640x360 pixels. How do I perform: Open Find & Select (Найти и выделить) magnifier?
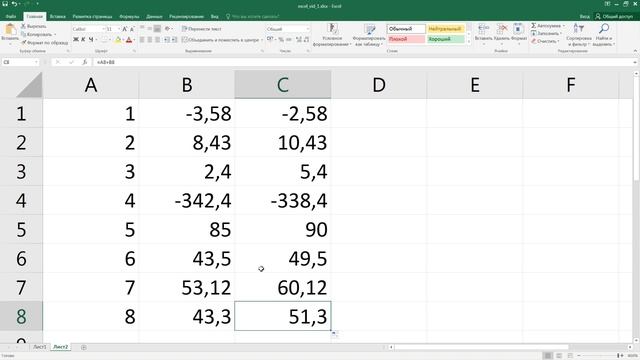coord(603,34)
